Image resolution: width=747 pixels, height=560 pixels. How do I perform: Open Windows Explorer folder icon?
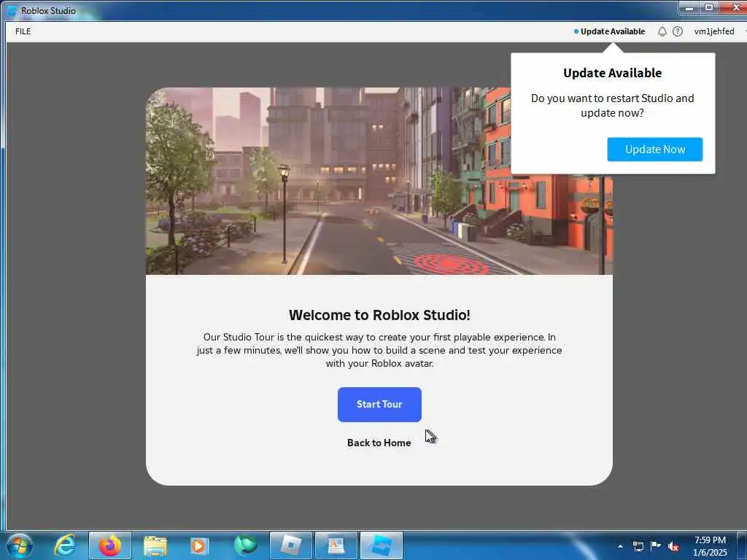pos(155,545)
